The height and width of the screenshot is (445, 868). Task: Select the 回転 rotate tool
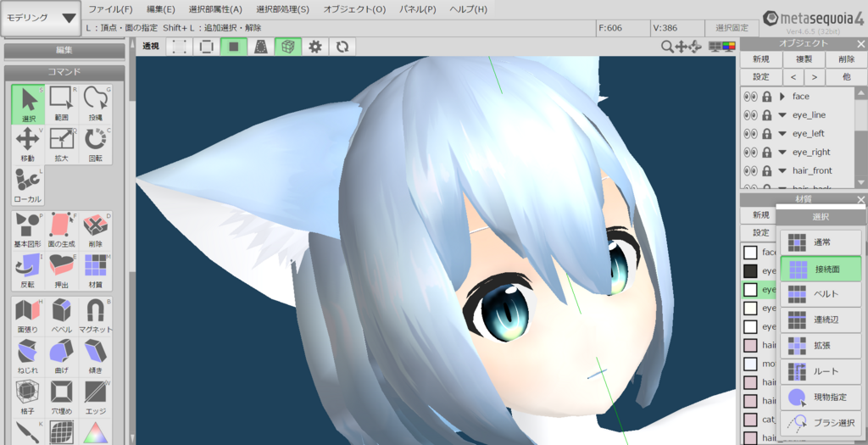95,144
